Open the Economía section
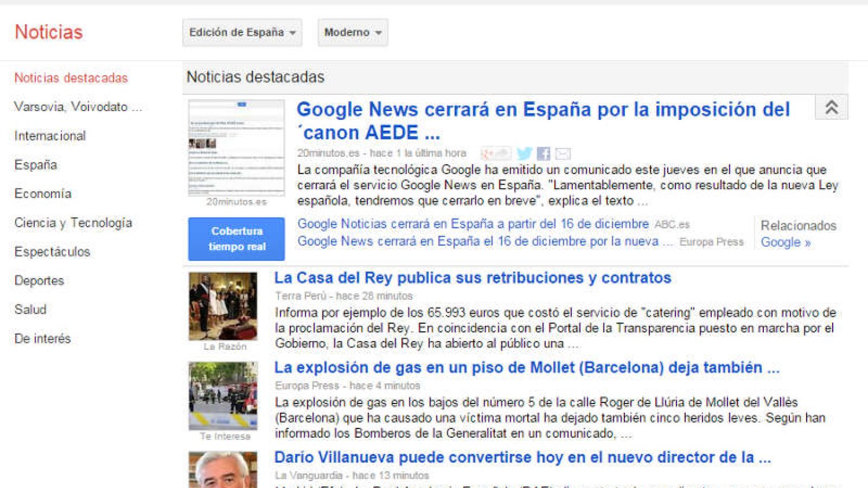The height and width of the screenshot is (488, 868). pos(43,194)
